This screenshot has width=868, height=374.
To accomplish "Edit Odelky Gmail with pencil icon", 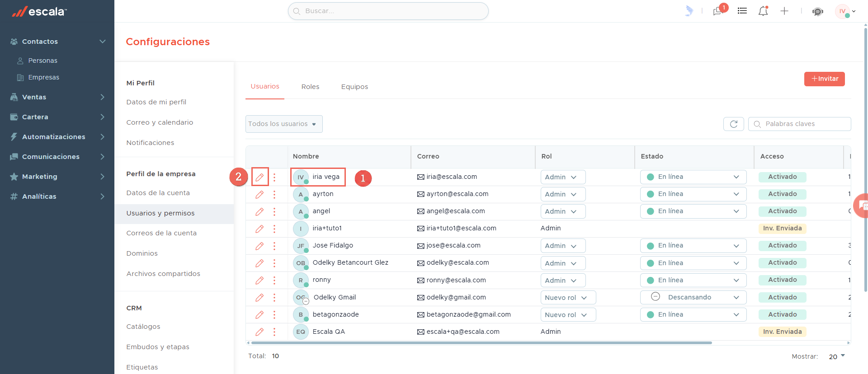I will coord(259,297).
